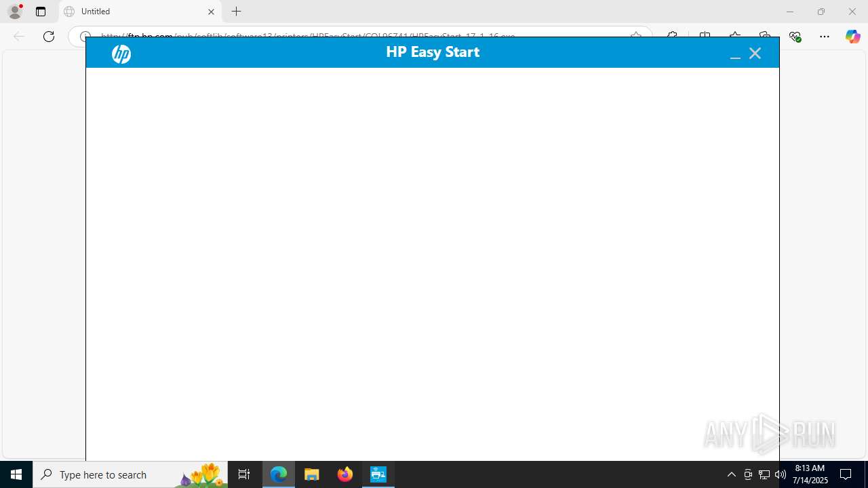
Task: Open Edge tab actions menu
Action: click(41, 12)
